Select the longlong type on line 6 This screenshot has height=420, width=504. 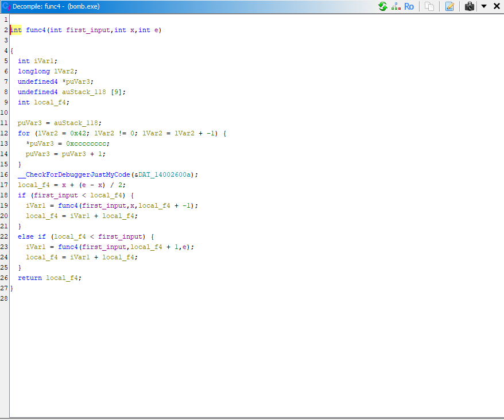tap(34, 71)
